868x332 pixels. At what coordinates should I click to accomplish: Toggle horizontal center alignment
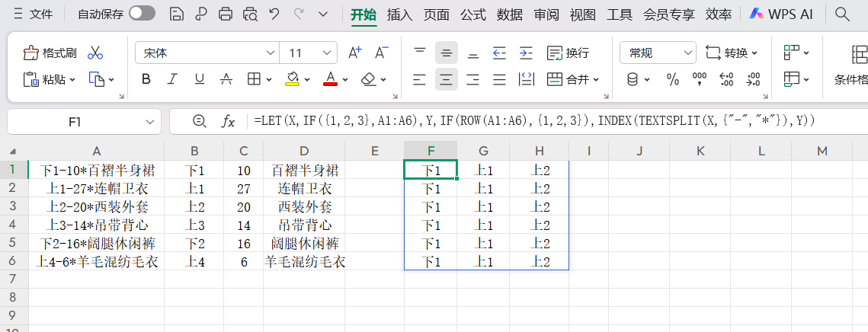tap(447, 79)
